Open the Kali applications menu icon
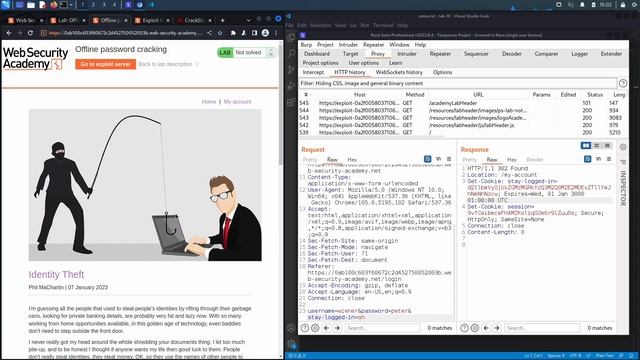 tap(6, 5)
